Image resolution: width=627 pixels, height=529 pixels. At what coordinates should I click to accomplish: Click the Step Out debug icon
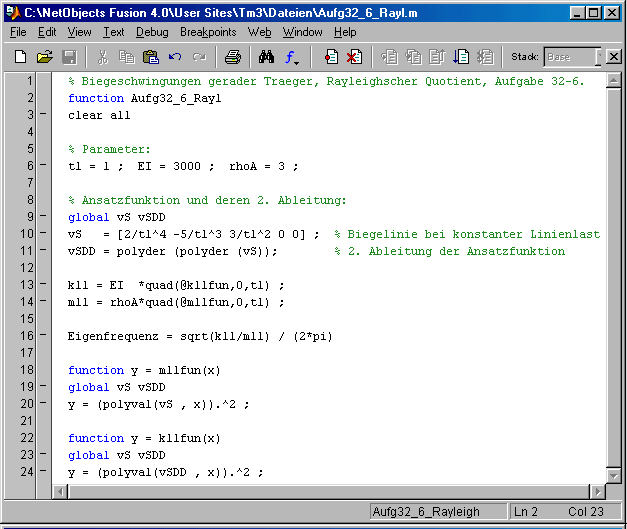click(437, 57)
